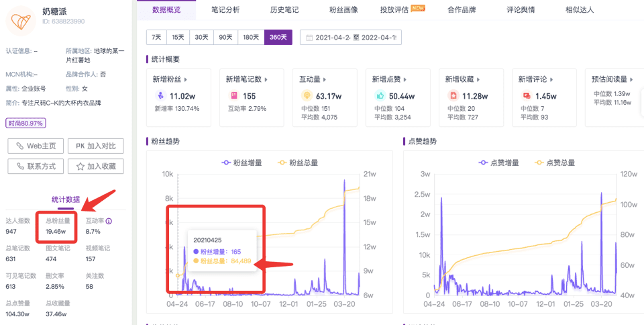The width and height of the screenshot is (644, 325).
Task: Toggle the 粉丝增量 legend series
Action: click(241, 162)
